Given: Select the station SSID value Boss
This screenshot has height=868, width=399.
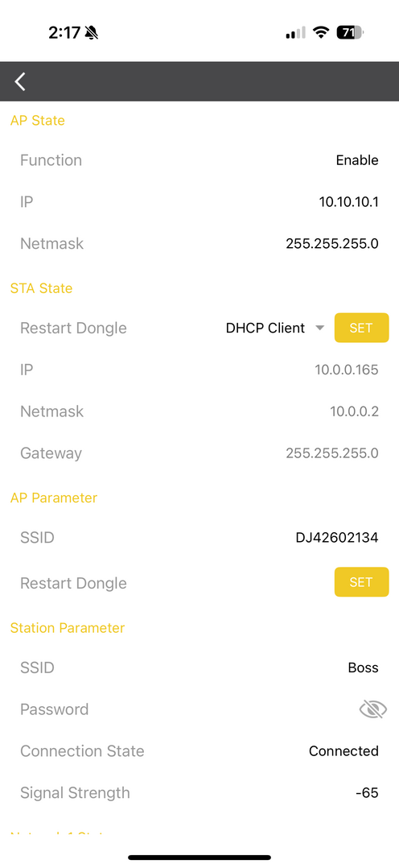Looking at the screenshot, I should [363, 668].
